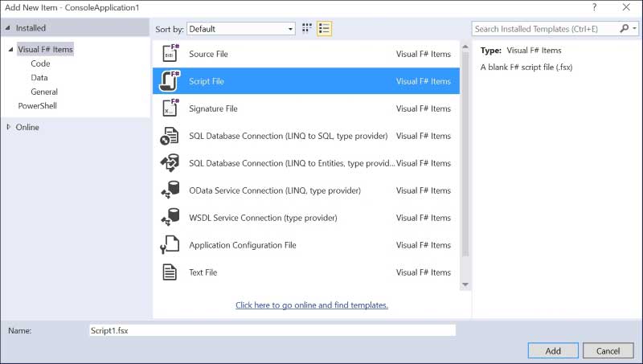Click the Name input field

(x=272, y=330)
